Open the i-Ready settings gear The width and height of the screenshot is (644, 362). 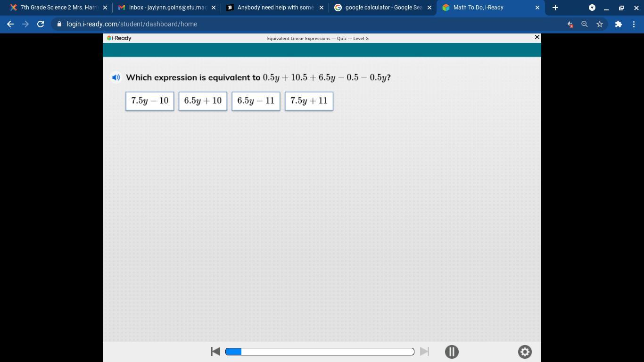pos(525,352)
